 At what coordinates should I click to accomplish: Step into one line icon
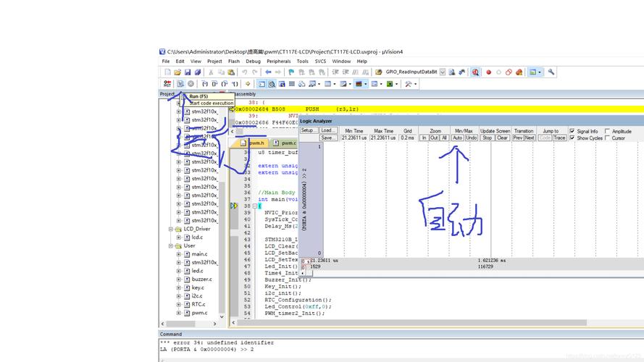[x=204, y=84]
